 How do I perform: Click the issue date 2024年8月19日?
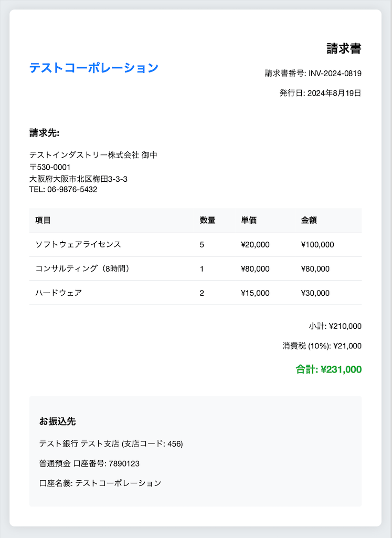(x=334, y=93)
